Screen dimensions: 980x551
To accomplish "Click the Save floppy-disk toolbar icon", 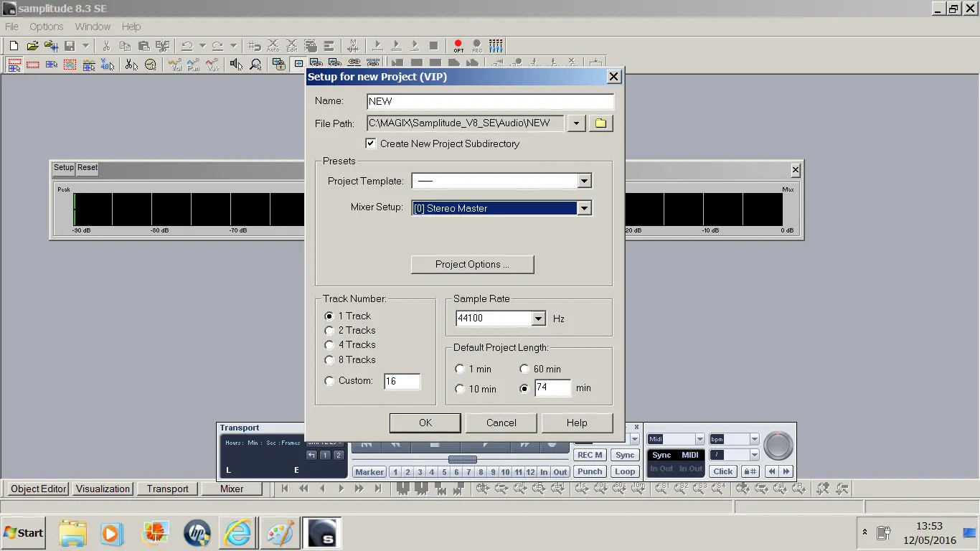I will pyautogui.click(x=70, y=46).
